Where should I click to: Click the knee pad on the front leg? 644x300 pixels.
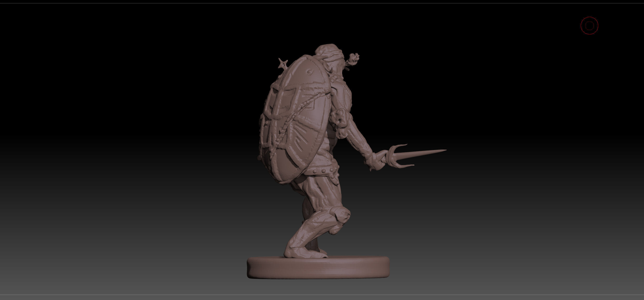click(340, 215)
